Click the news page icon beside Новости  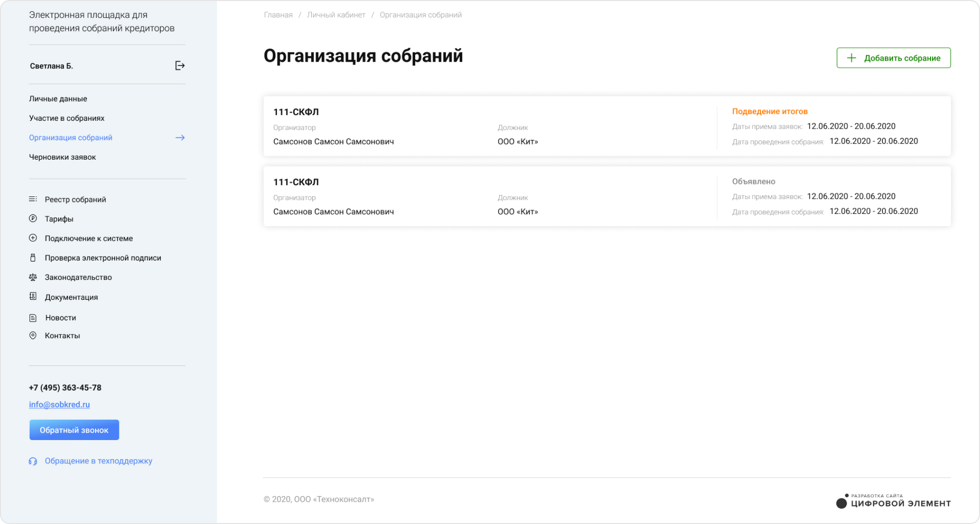point(33,318)
